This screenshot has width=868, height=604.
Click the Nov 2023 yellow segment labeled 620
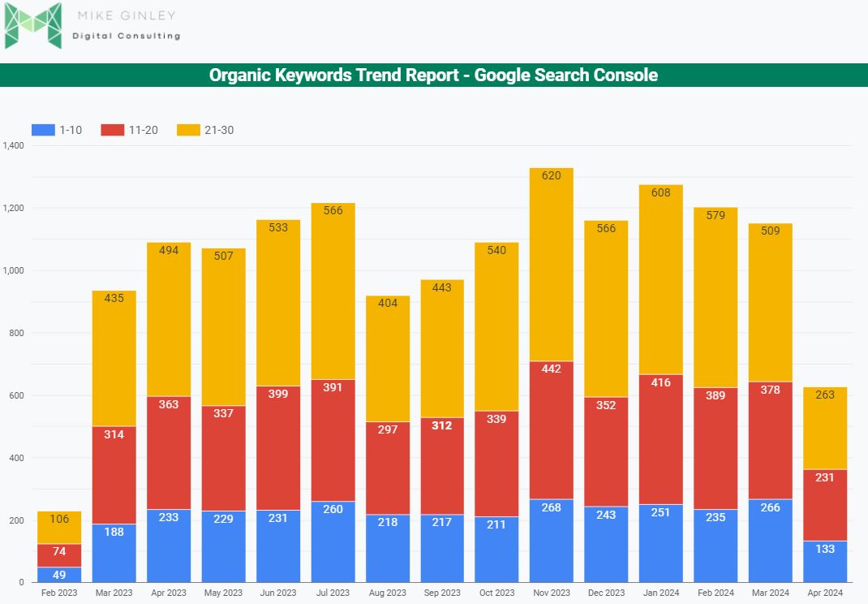(x=552, y=265)
